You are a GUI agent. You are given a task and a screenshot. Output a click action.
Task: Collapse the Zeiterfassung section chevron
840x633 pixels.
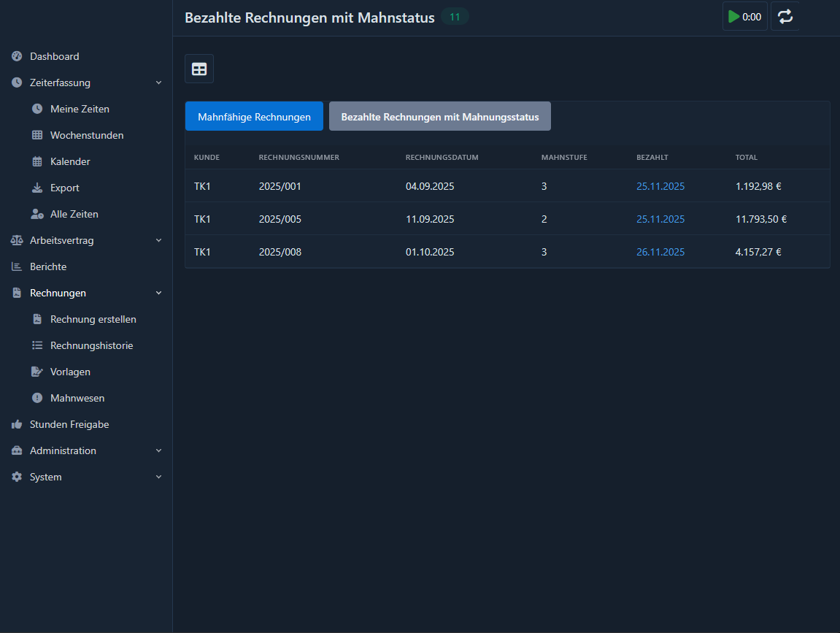(159, 83)
